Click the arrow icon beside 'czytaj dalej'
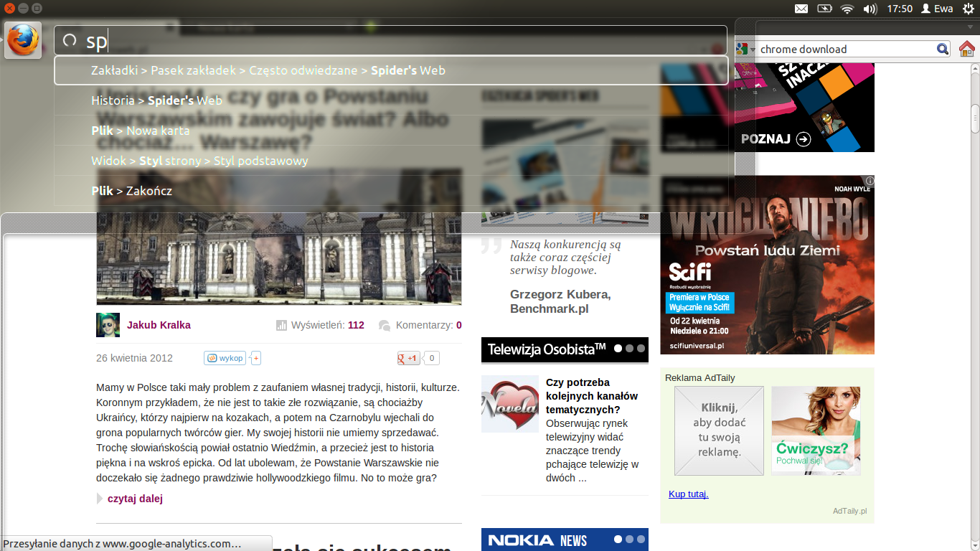 click(100, 499)
